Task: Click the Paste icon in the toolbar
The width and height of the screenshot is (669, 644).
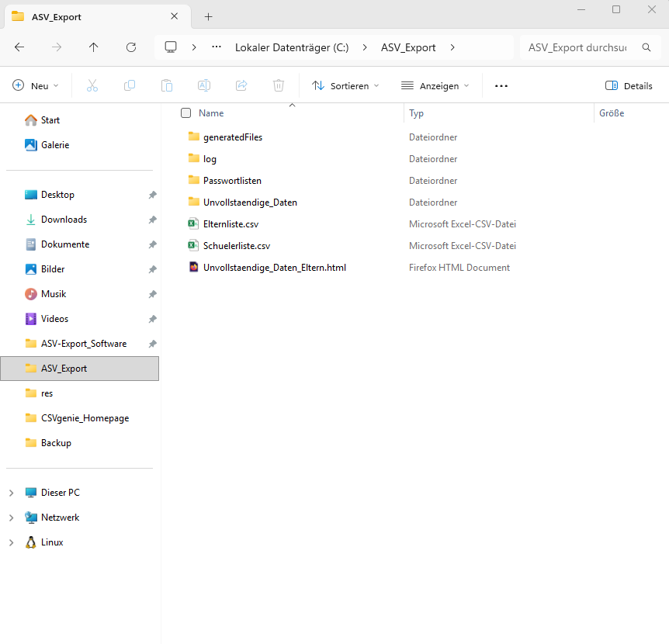Action: (166, 85)
